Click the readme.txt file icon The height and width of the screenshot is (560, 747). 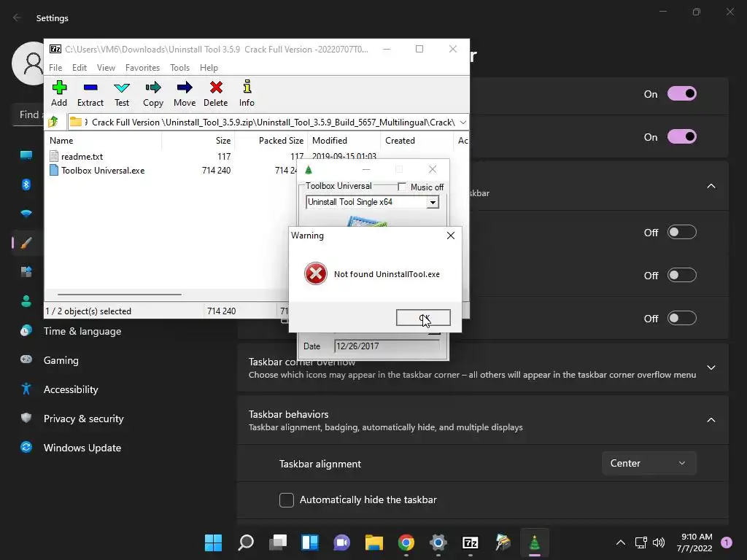[x=54, y=156]
